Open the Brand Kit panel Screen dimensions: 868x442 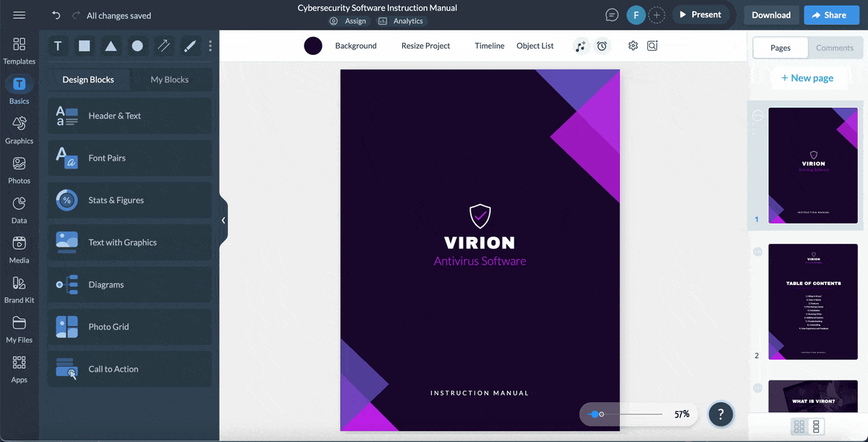[x=20, y=289]
